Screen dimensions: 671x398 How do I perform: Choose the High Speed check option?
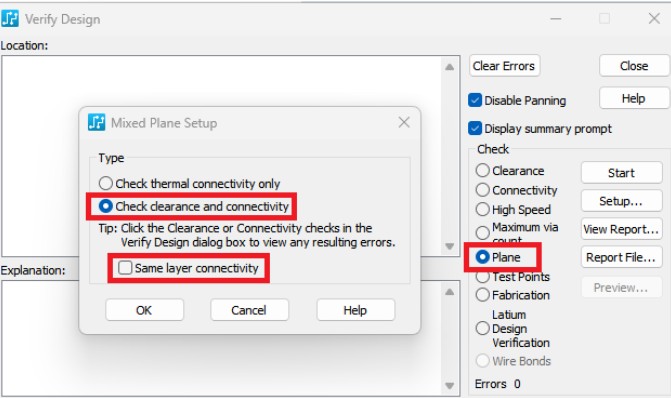click(x=482, y=209)
